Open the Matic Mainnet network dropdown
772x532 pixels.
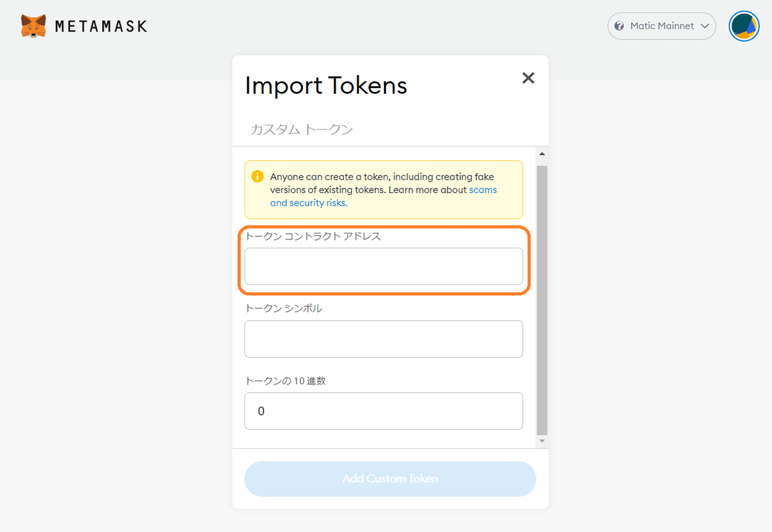click(x=662, y=26)
